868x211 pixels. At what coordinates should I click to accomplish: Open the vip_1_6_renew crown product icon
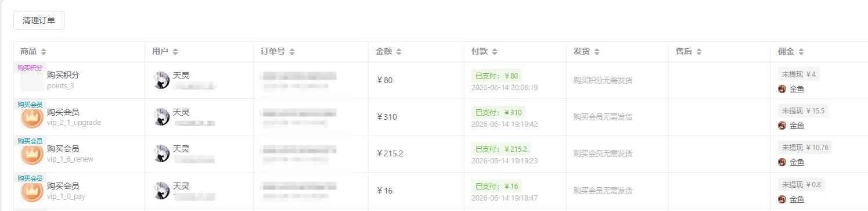pos(32,155)
